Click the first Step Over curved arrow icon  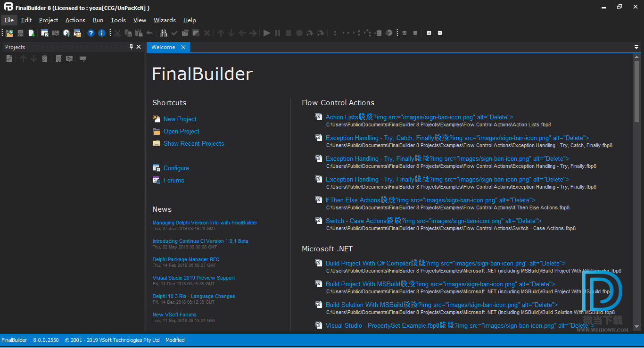(310, 33)
